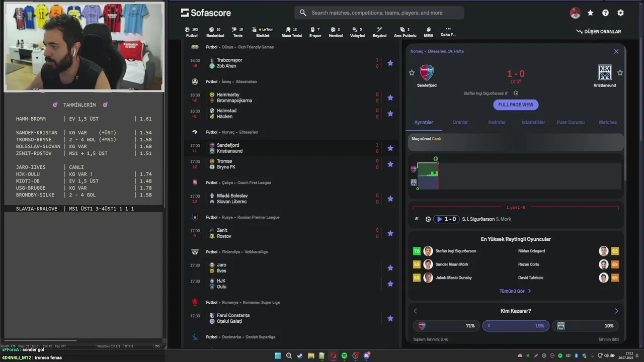
Task: Open the MMA category
Action: 428,32
